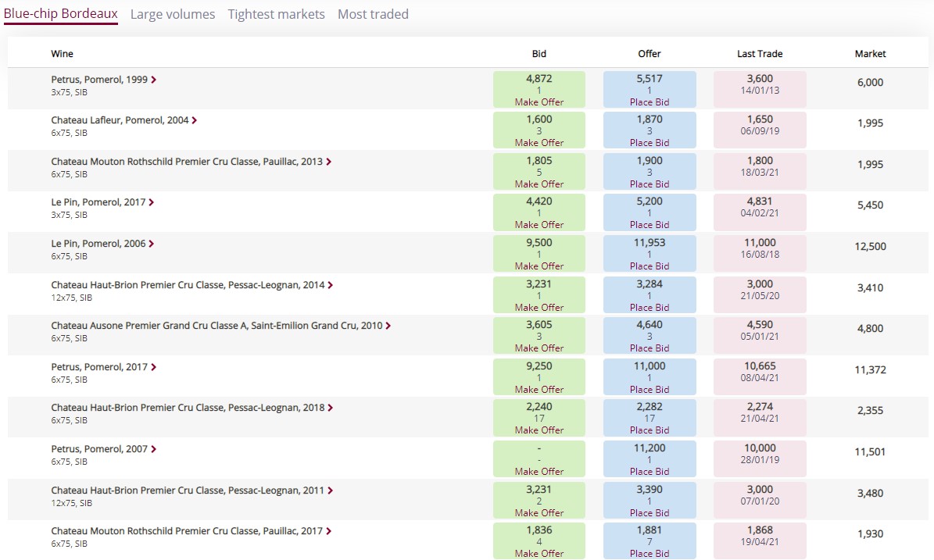Open the Le Pin, Pomerol, 2006 link
The image size is (934, 560).
click(98, 244)
